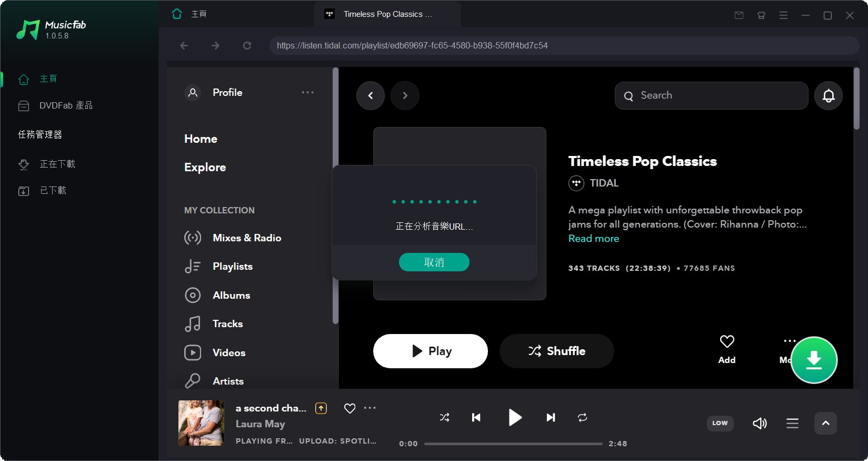Expand now playing view with up chevron
This screenshot has height=461, width=868.
(825, 423)
